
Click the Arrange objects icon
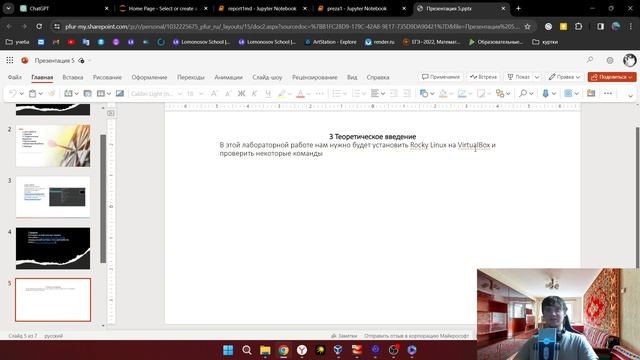point(500,93)
